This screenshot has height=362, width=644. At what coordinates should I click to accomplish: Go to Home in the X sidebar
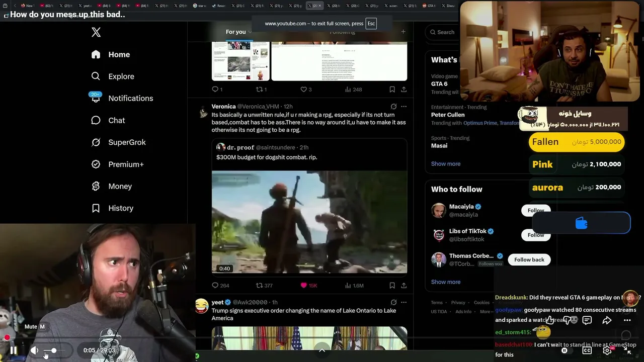click(110, 54)
